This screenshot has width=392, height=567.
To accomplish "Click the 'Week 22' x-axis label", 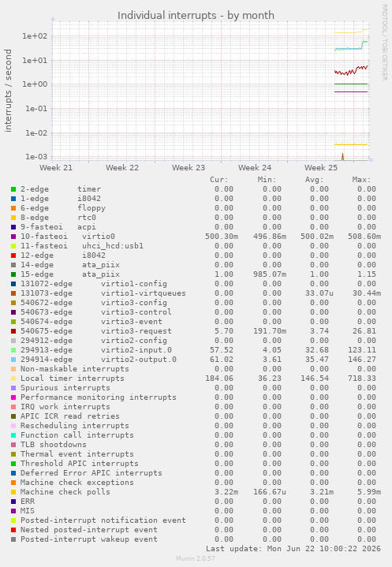I will coord(122,168).
